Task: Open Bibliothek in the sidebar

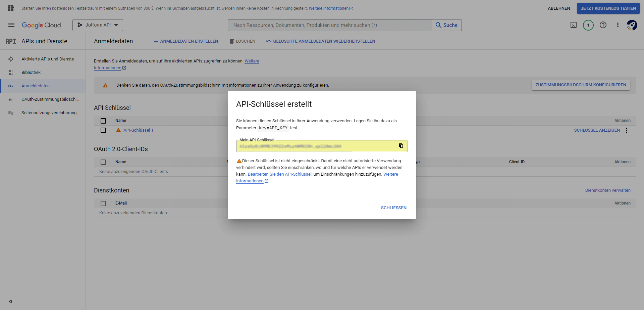Action: pos(31,73)
